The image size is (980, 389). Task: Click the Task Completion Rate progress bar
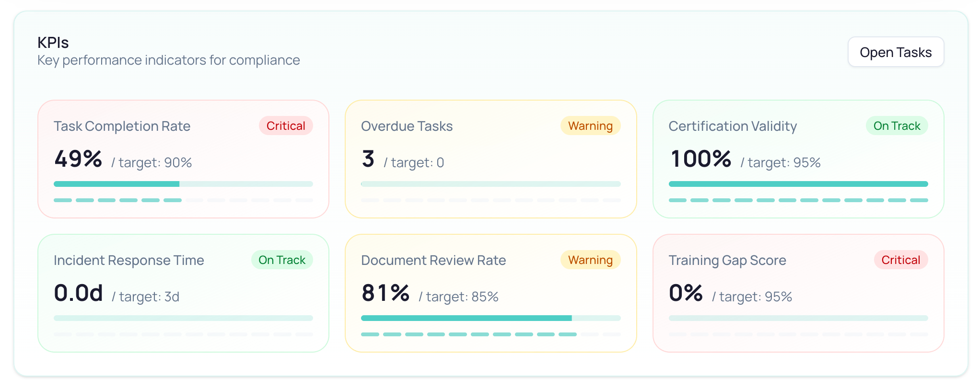click(183, 184)
